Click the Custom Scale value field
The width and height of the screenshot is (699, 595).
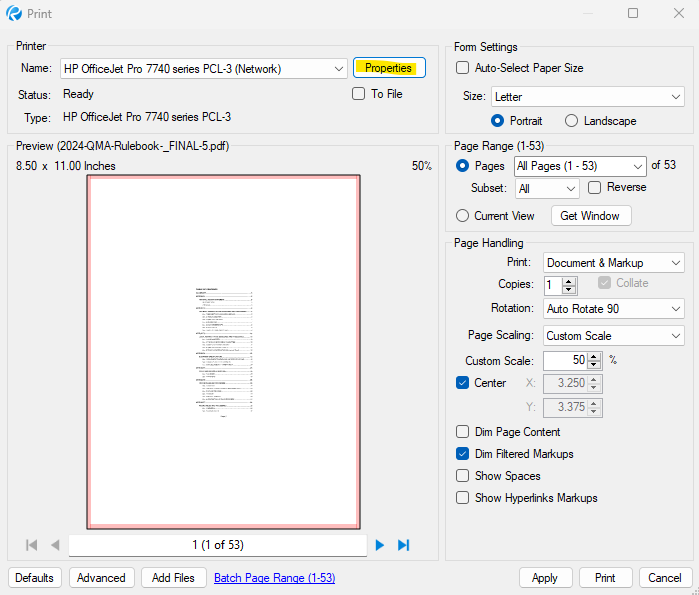tap(565, 361)
